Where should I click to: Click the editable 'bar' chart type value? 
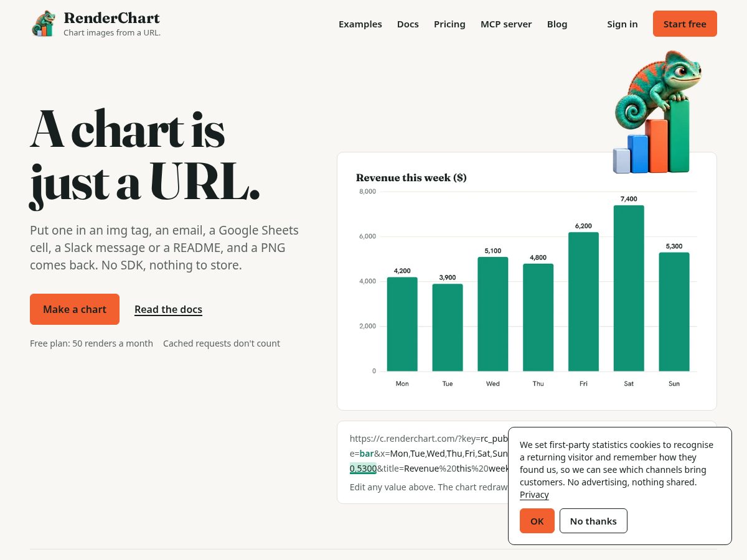point(367,453)
